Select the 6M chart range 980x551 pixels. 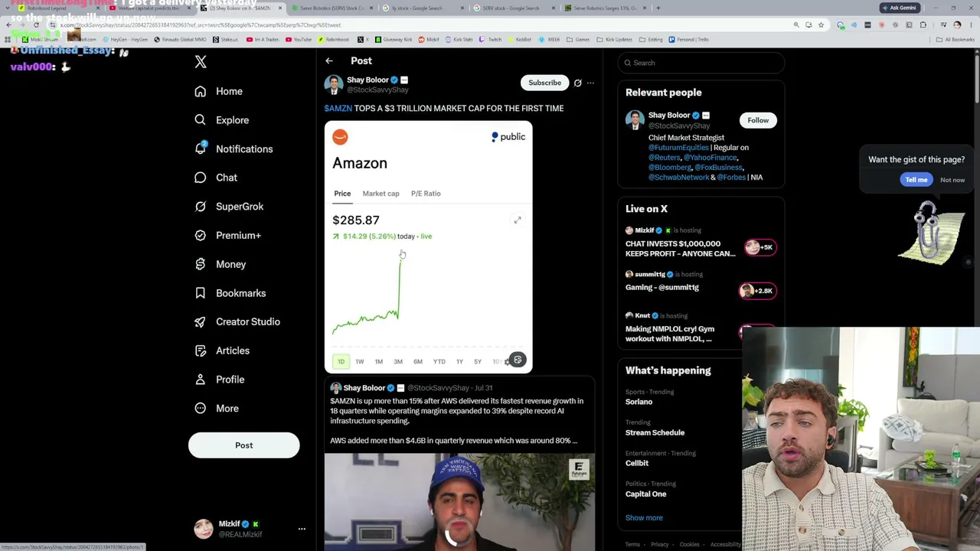(x=418, y=361)
